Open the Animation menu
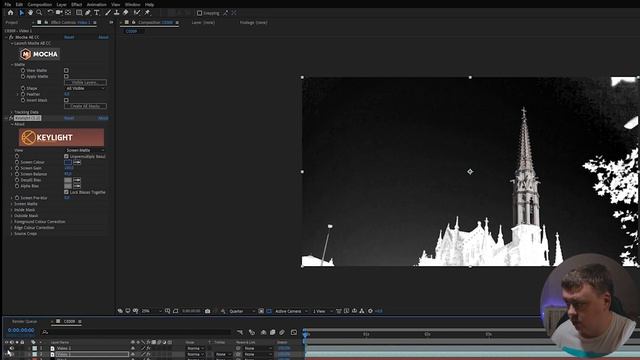This screenshot has height=360, width=640. pyautogui.click(x=97, y=4)
